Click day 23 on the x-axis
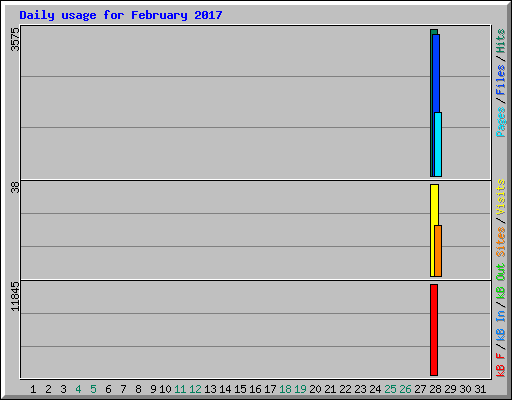The height and width of the screenshot is (400, 512). (x=360, y=389)
